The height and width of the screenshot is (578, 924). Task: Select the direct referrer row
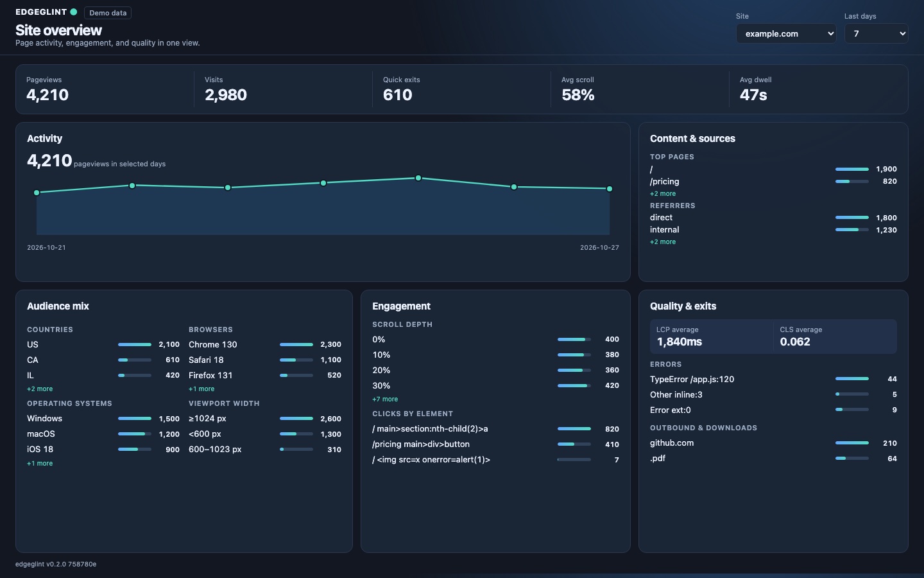pyautogui.click(x=773, y=218)
